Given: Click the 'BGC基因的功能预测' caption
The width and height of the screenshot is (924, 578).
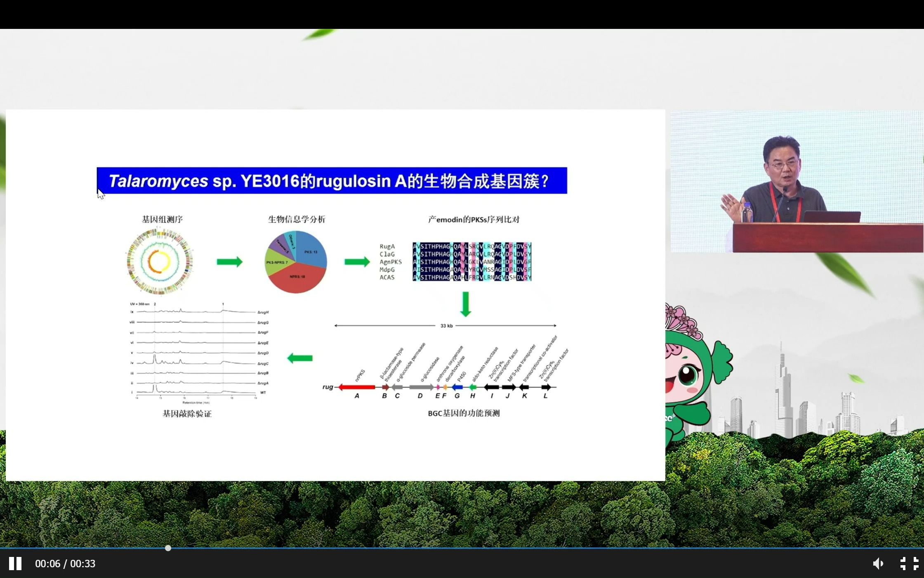Looking at the screenshot, I should pos(464,413).
